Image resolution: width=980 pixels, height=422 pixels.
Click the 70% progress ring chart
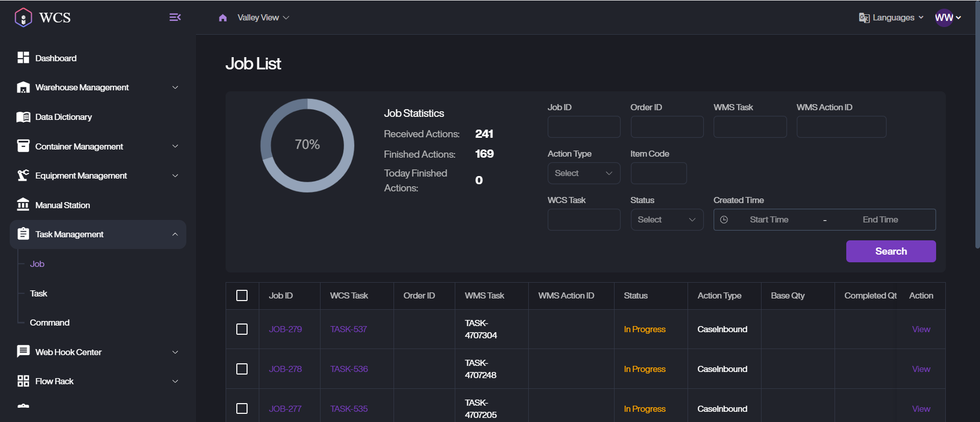pyautogui.click(x=307, y=145)
